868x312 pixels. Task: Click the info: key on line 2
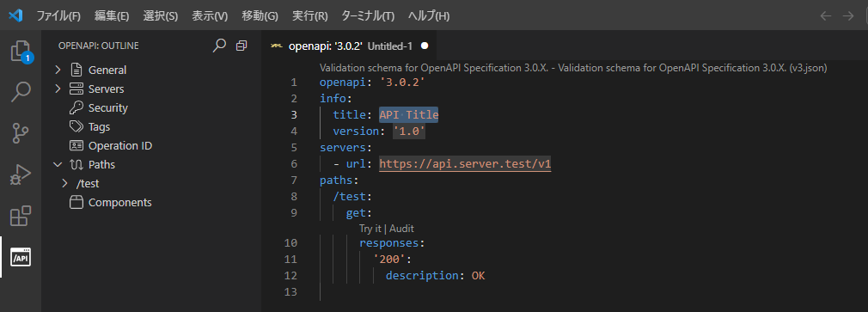tap(336, 99)
